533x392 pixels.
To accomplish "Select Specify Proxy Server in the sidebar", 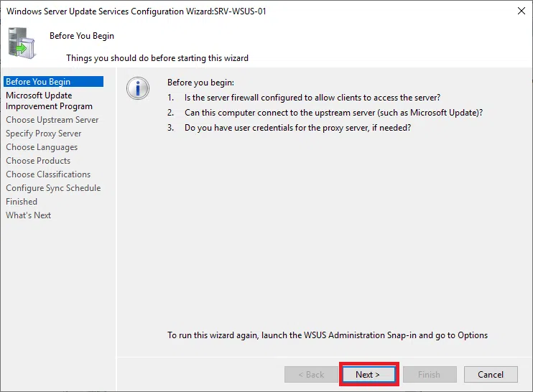I will pyautogui.click(x=43, y=134).
